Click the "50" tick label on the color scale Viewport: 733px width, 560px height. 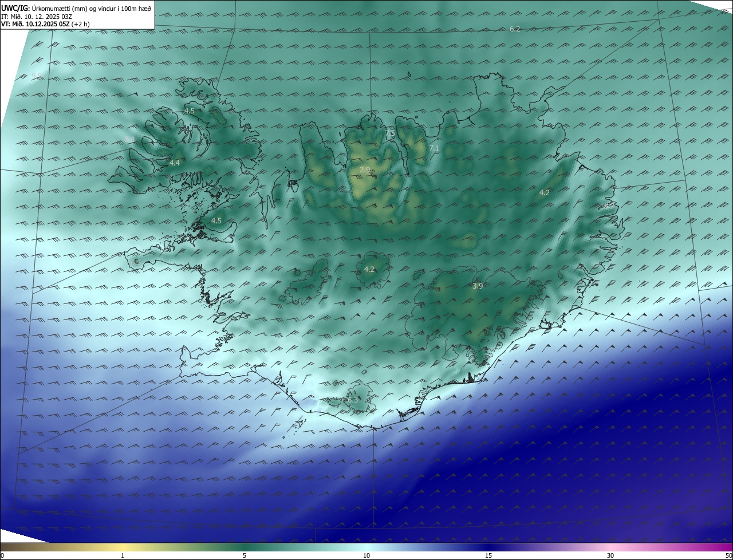[728, 555]
